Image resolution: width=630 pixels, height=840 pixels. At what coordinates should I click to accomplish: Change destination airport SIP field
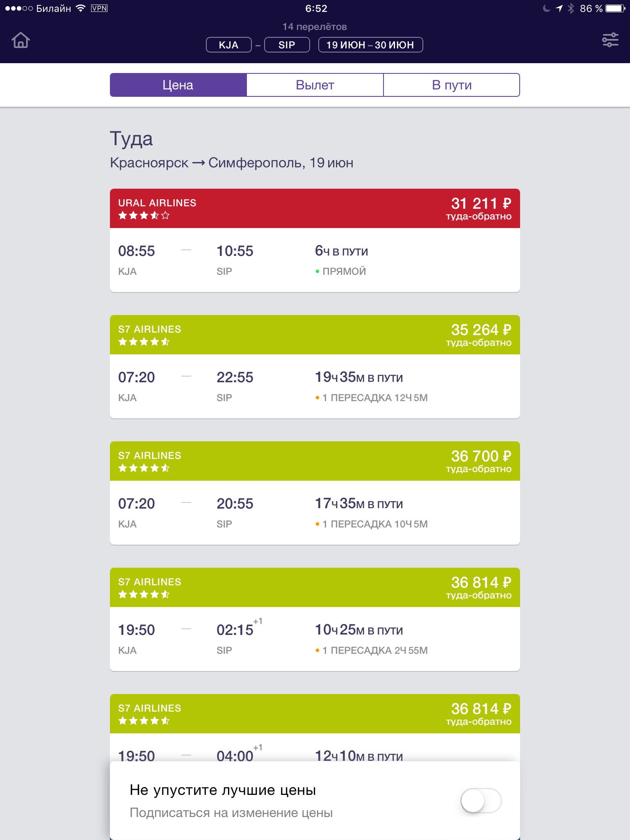(287, 45)
